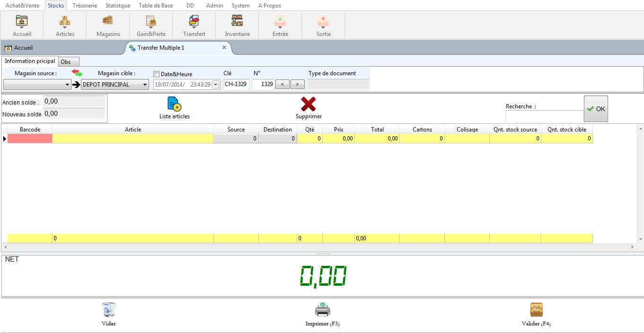Open the Gain&Perte tool
The image size is (644, 333).
point(151,22)
